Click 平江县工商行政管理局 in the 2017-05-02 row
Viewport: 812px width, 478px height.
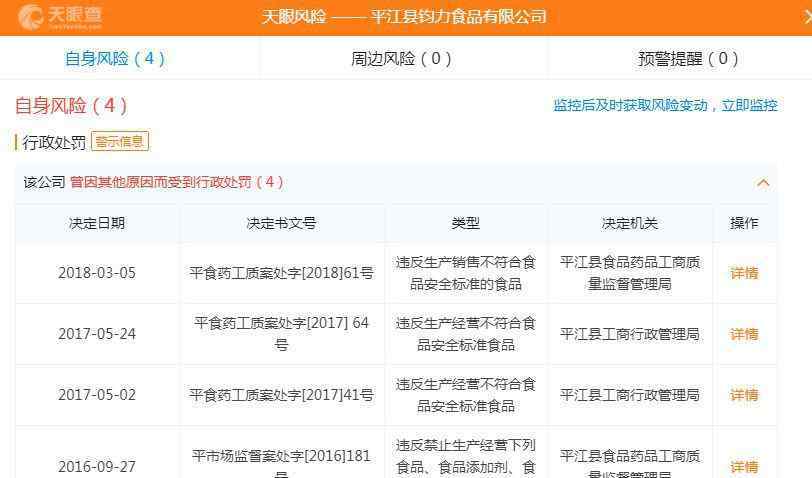630,395
